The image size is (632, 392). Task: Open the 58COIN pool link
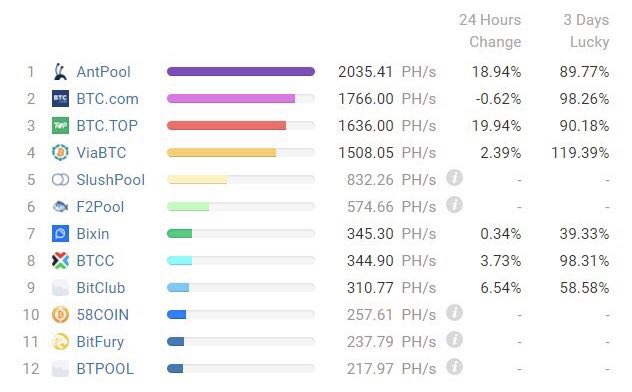pos(103,315)
